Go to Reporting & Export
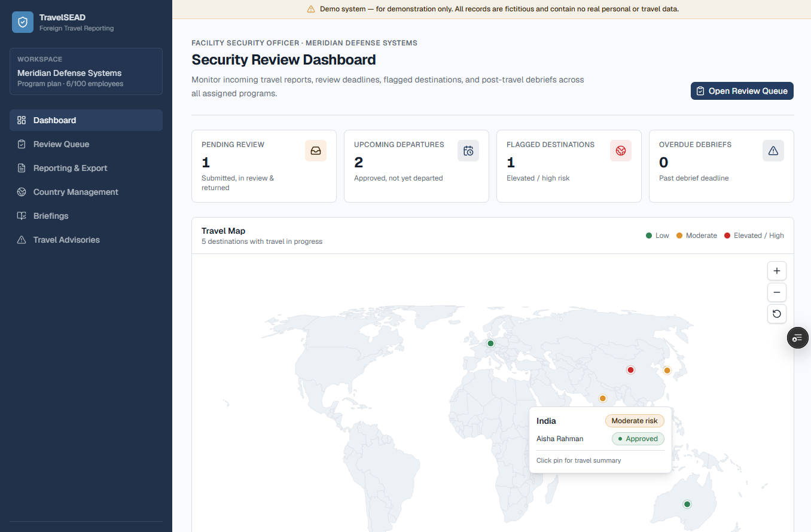Screen dimensions: 811x532 [x=86, y=168]
